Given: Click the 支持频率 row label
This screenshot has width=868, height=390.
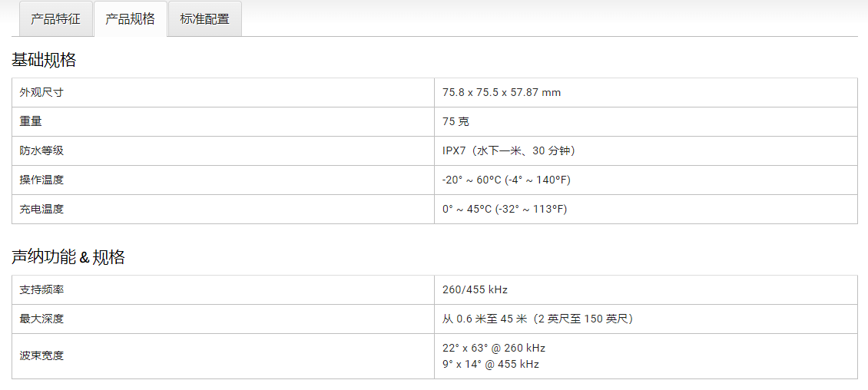Looking at the screenshot, I should tap(41, 289).
